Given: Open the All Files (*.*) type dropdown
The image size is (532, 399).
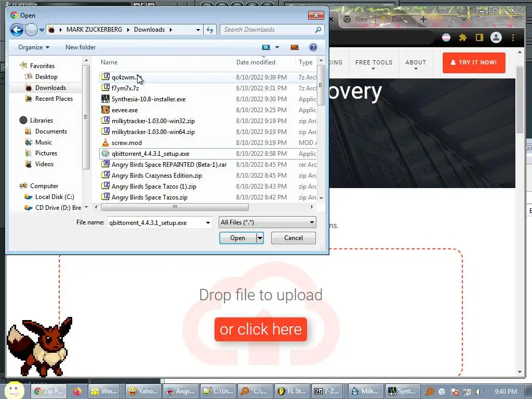Looking at the screenshot, I should tap(268, 222).
